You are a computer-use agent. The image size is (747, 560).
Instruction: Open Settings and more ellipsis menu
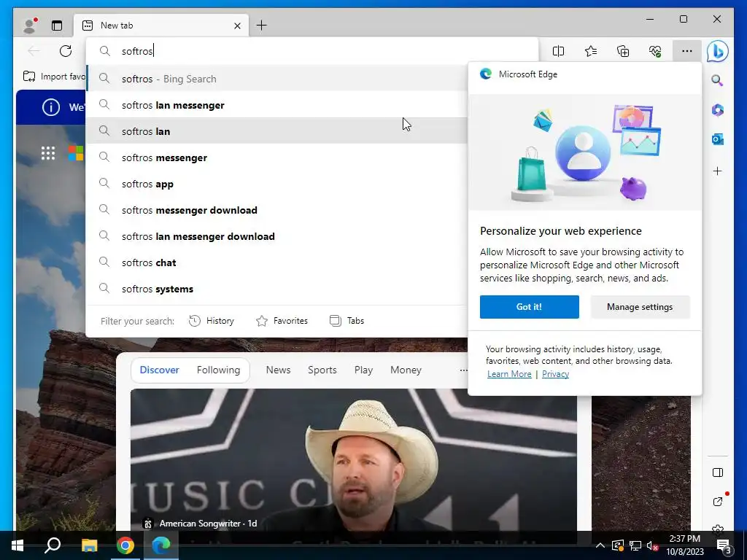[x=687, y=51]
